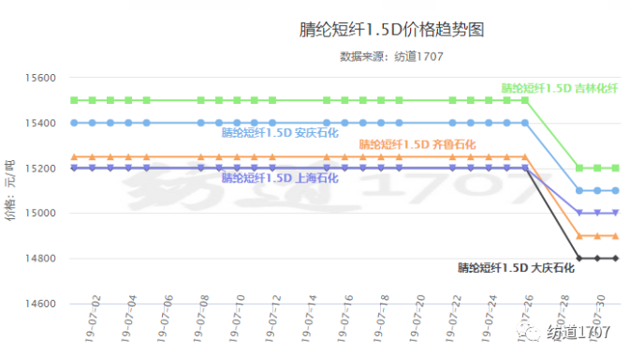Click the 15600 y-axis value
This screenshot has width=644, height=356.
(x=40, y=78)
